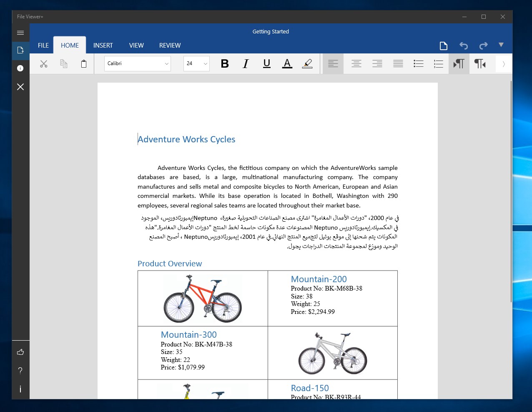
Task: Set right-to-left text direction
Action: [480, 64]
